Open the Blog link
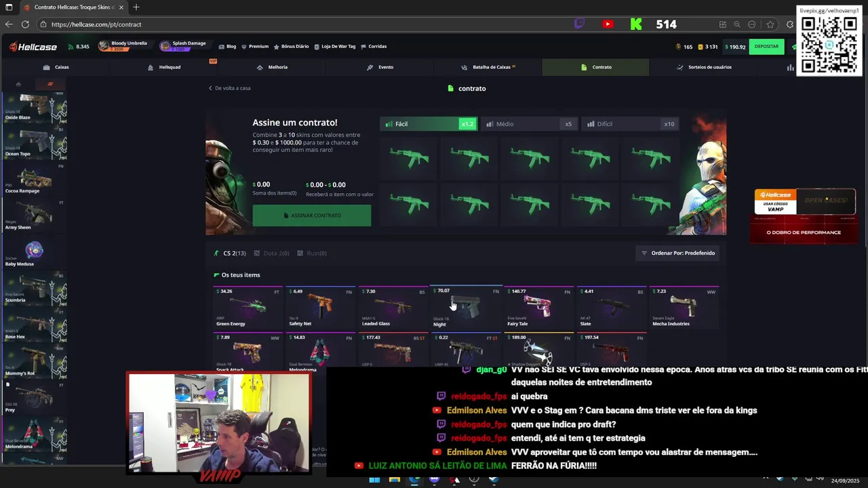868x488 pixels. 228,47
